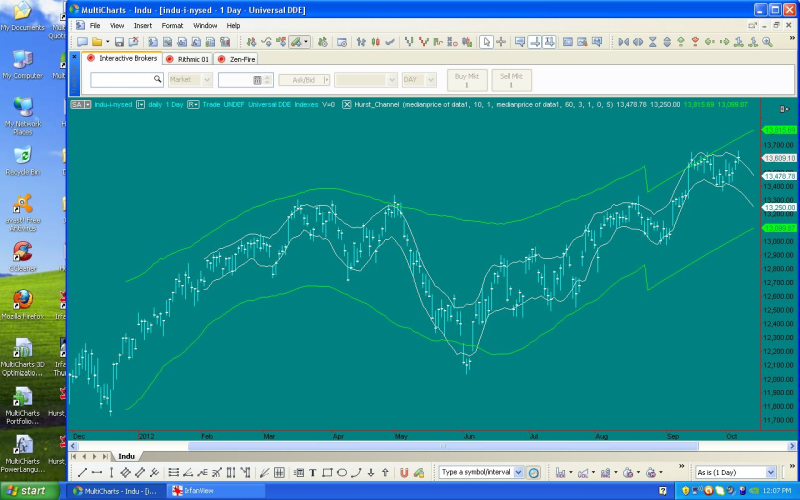Click the 13,609.10 price label on axis

(x=780, y=158)
